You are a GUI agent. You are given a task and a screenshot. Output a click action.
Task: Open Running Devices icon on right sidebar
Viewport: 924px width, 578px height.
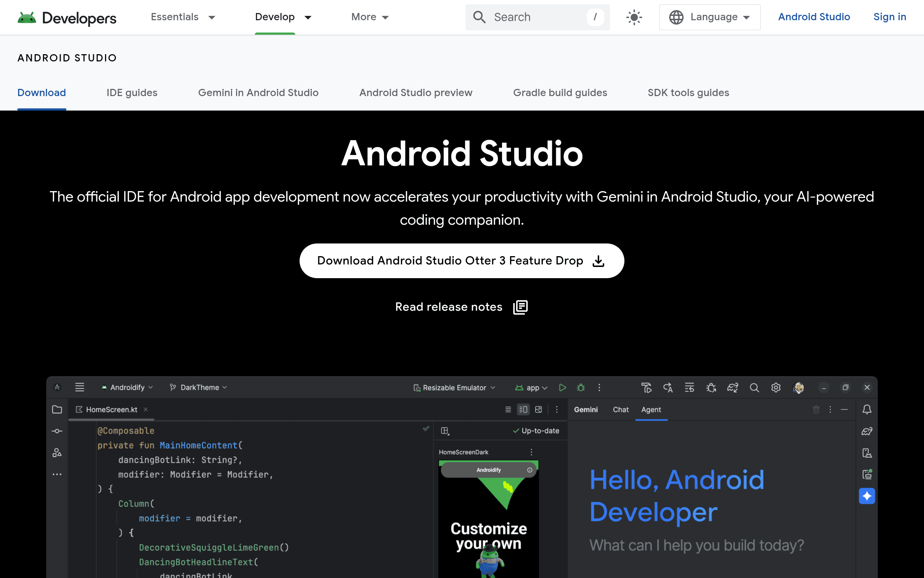pyautogui.click(x=867, y=474)
